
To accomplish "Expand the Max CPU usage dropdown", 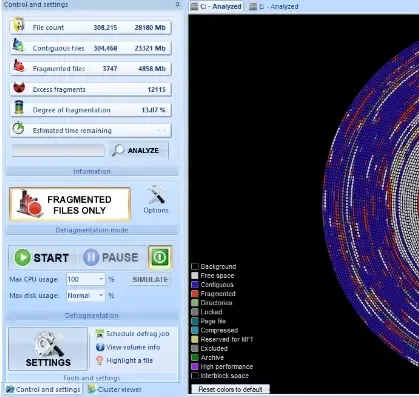I will pyautogui.click(x=101, y=279).
